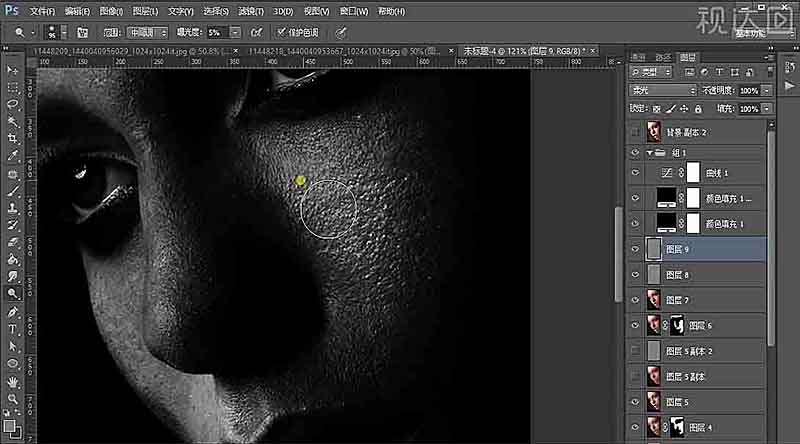Open the 文件(F) menu
Screen dimensions: 800x444
tap(42, 11)
